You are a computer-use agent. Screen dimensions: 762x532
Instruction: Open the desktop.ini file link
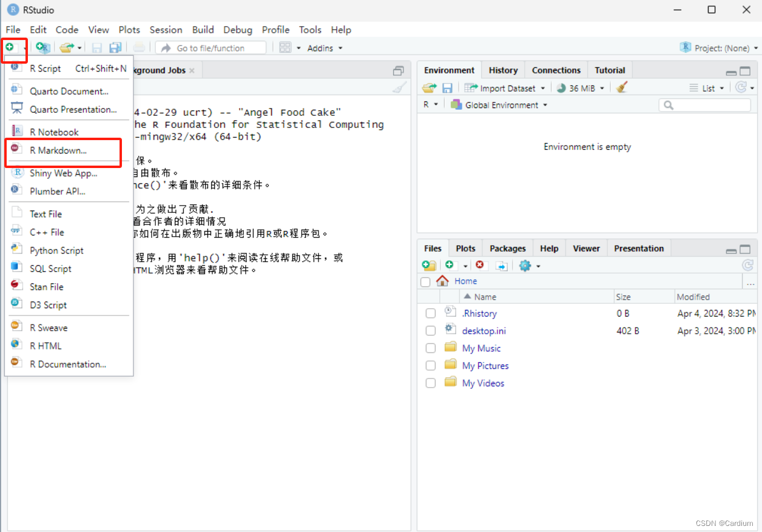pyautogui.click(x=484, y=331)
